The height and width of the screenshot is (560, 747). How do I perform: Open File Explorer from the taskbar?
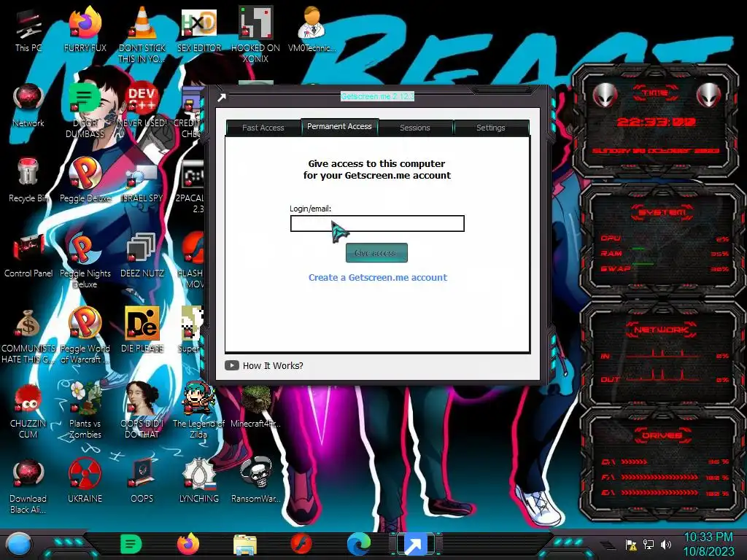245,545
